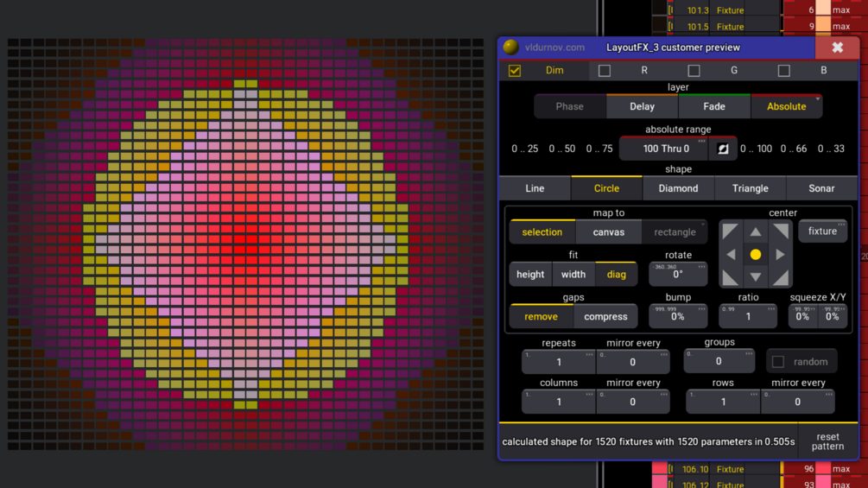Click the reset pattern button
The height and width of the screenshot is (488, 868).
[x=827, y=441]
